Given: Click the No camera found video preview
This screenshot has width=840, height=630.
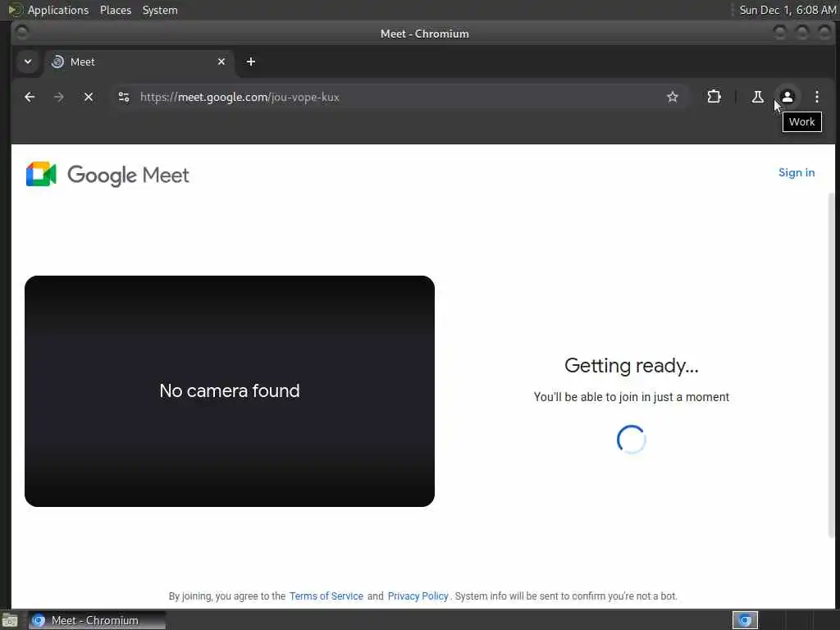Looking at the screenshot, I should click(x=230, y=391).
